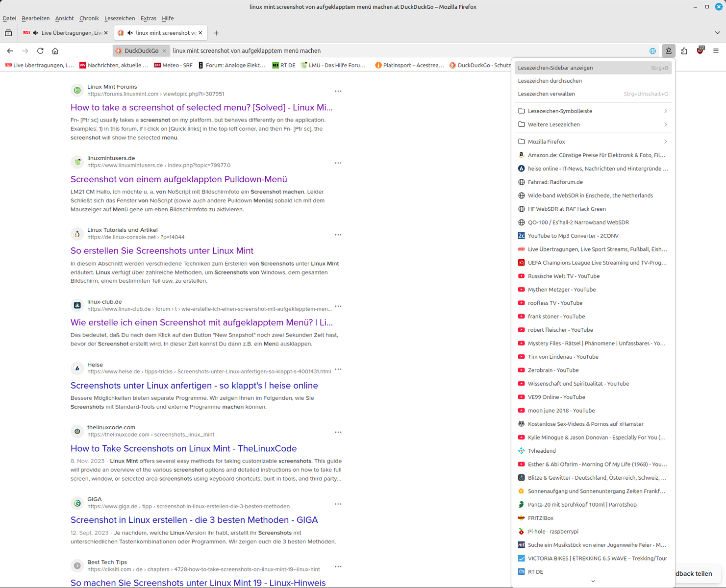
Task: Choose Lesezeichen-Sidebar anzeigen
Action: [x=593, y=68]
